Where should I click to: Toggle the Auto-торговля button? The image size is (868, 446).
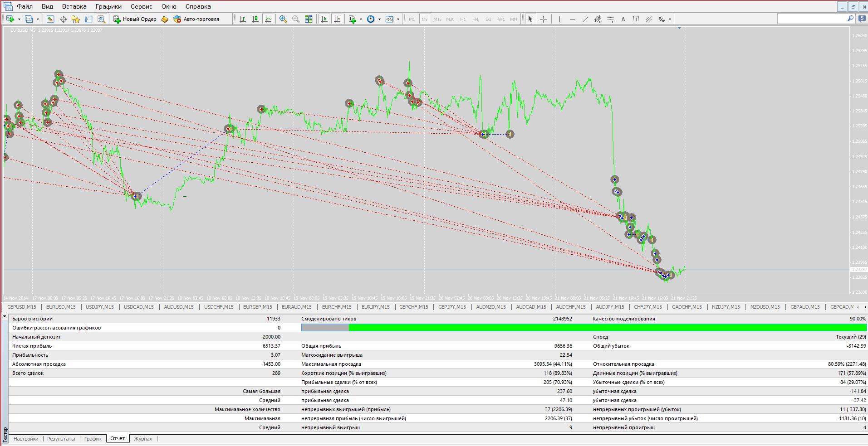click(196, 19)
